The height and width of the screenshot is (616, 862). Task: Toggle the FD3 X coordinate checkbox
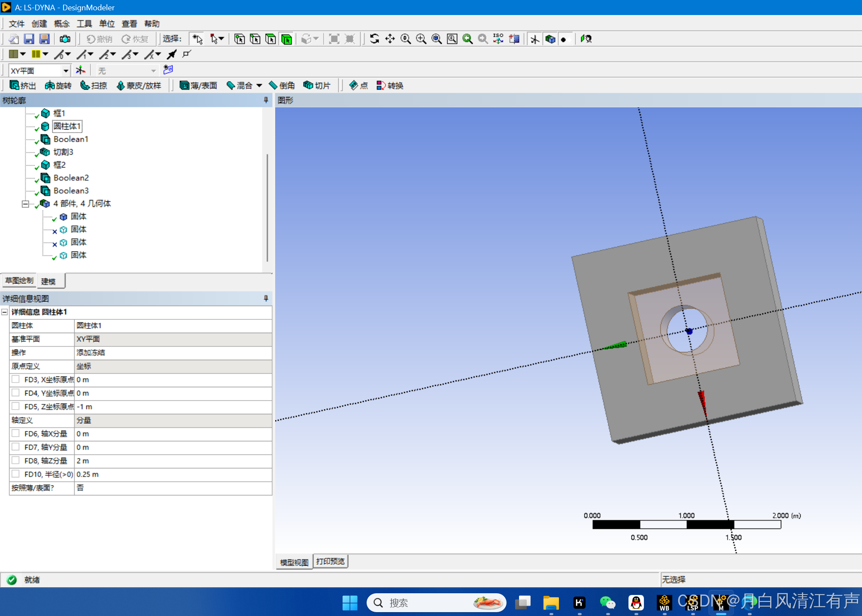15,379
